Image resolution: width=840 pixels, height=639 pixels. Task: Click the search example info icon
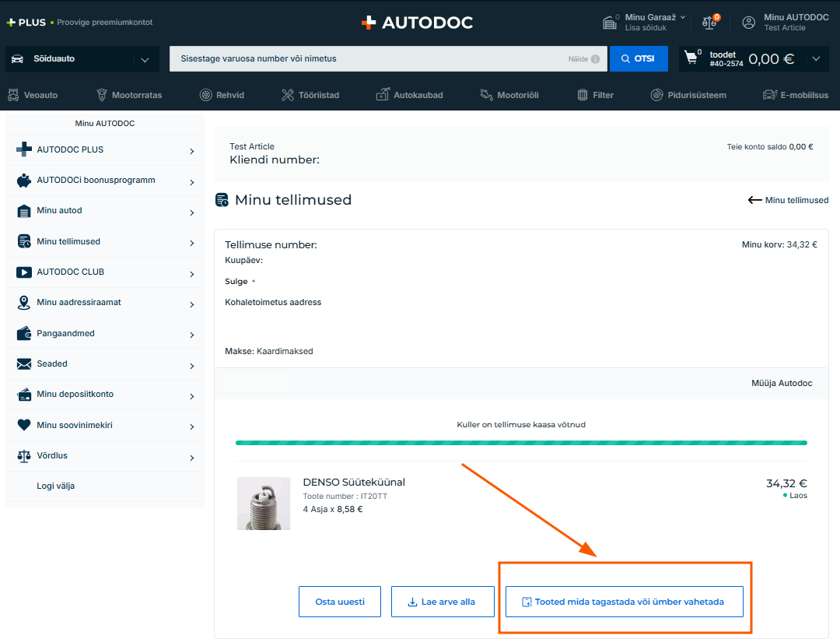pyautogui.click(x=595, y=59)
